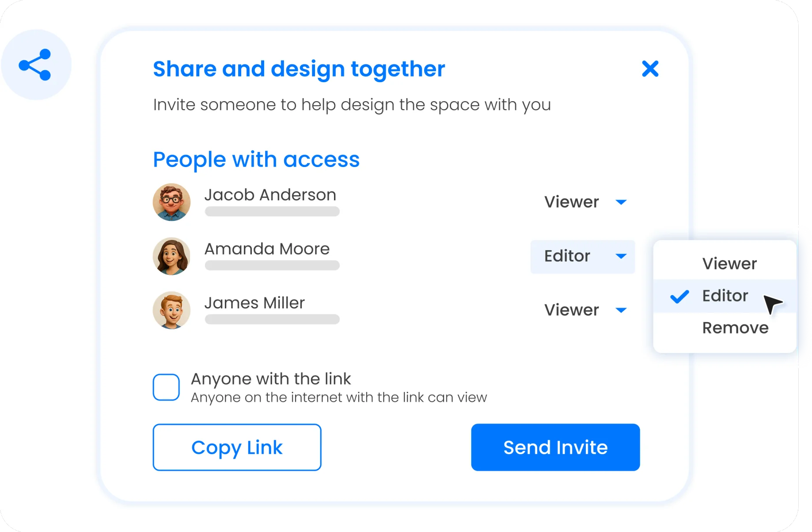Choose Remove from the role menu
The height and width of the screenshot is (532, 812).
(735, 327)
